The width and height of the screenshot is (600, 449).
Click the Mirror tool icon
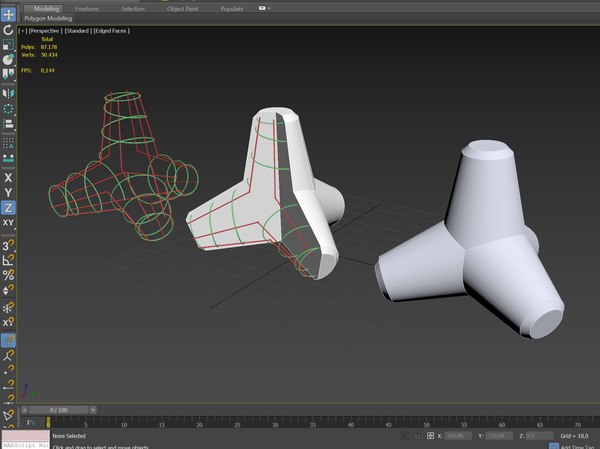click(x=8, y=93)
